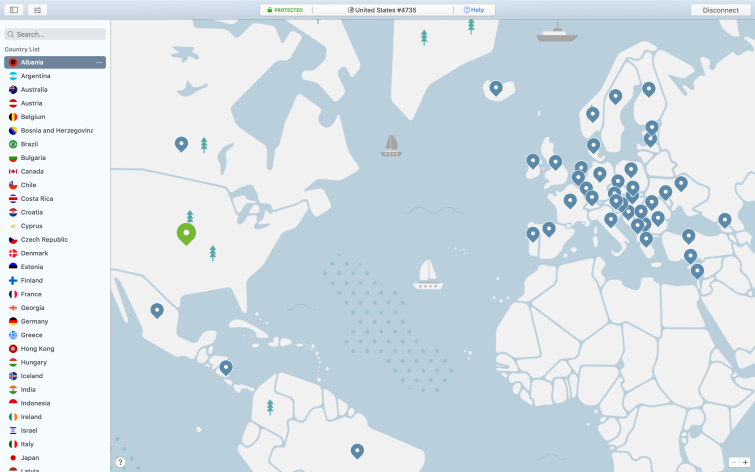Click the map pin over Spain
The width and height of the screenshot is (755, 472).
point(549,229)
